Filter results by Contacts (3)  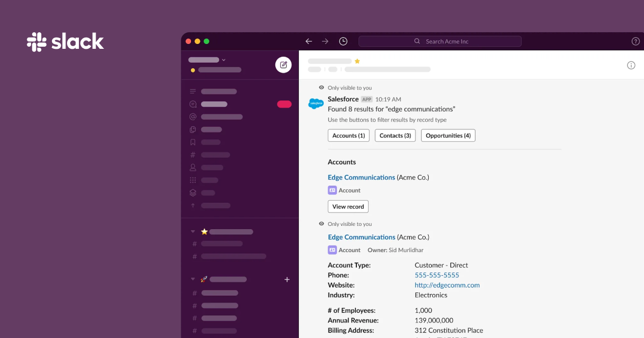point(395,136)
